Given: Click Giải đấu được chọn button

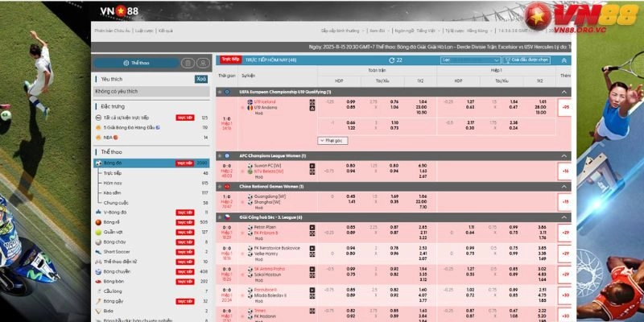Looking at the screenshot, I should point(526,60).
